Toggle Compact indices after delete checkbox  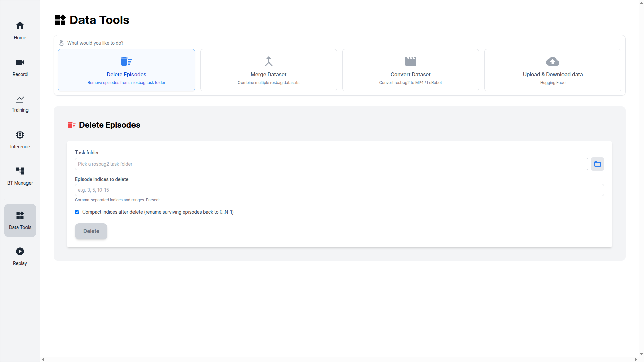tap(77, 212)
